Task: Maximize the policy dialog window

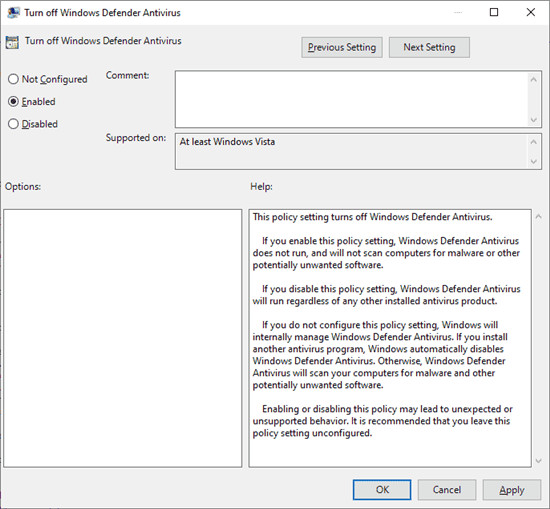Action: (x=494, y=12)
